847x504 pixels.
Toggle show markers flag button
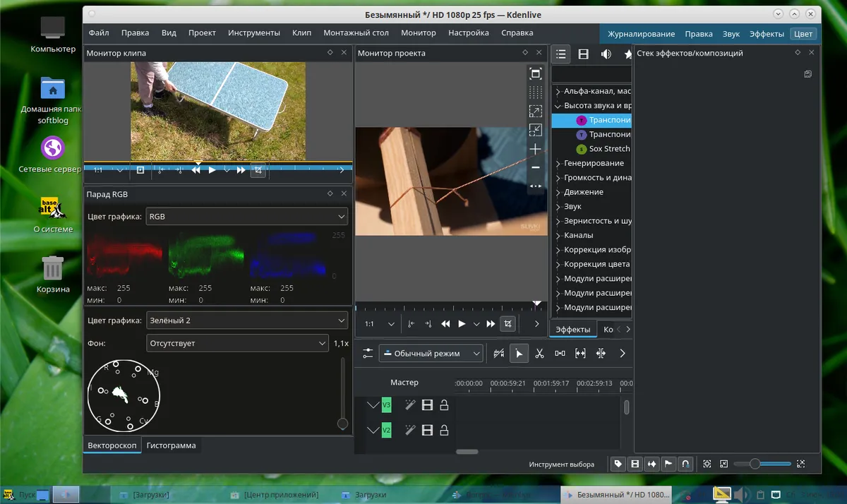click(x=668, y=464)
